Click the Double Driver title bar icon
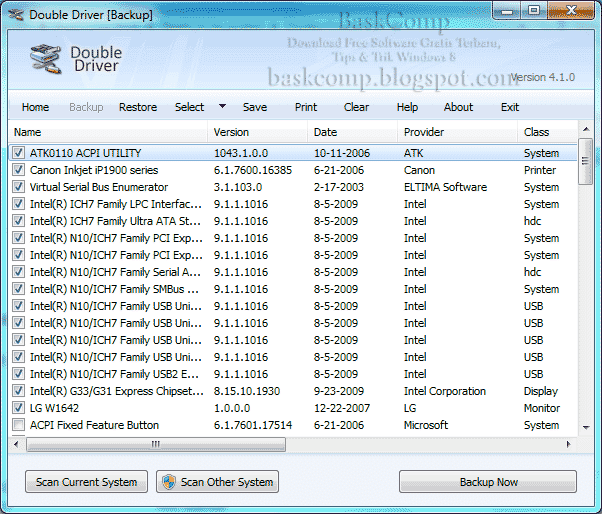The width and height of the screenshot is (602, 514). pos(16,15)
